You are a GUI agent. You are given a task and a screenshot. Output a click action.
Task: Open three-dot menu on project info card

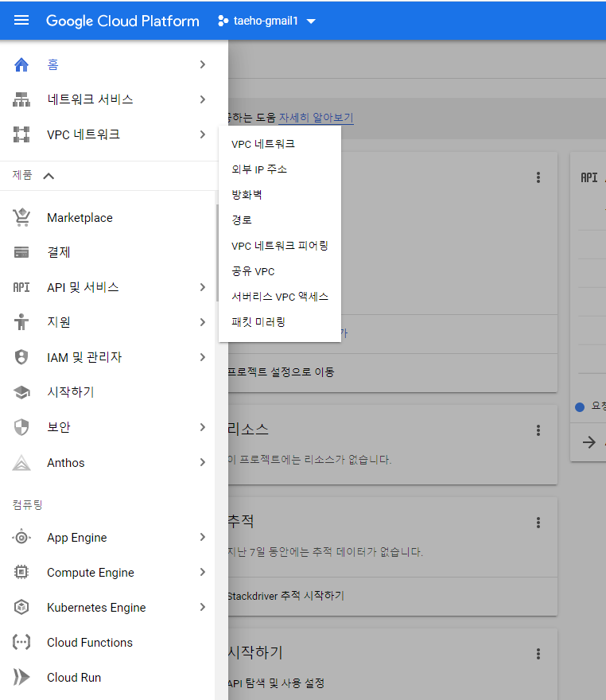(x=538, y=177)
